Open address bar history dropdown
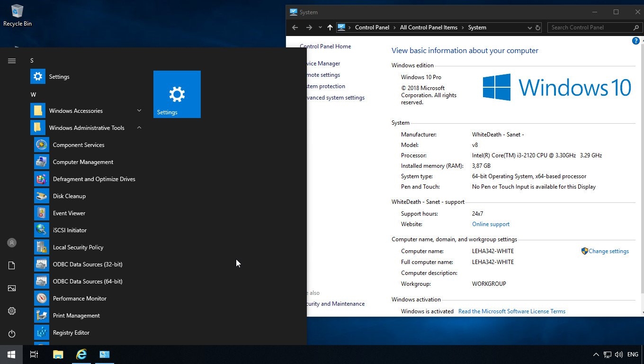The height and width of the screenshot is (364, 644). click(x=530, y=27)
